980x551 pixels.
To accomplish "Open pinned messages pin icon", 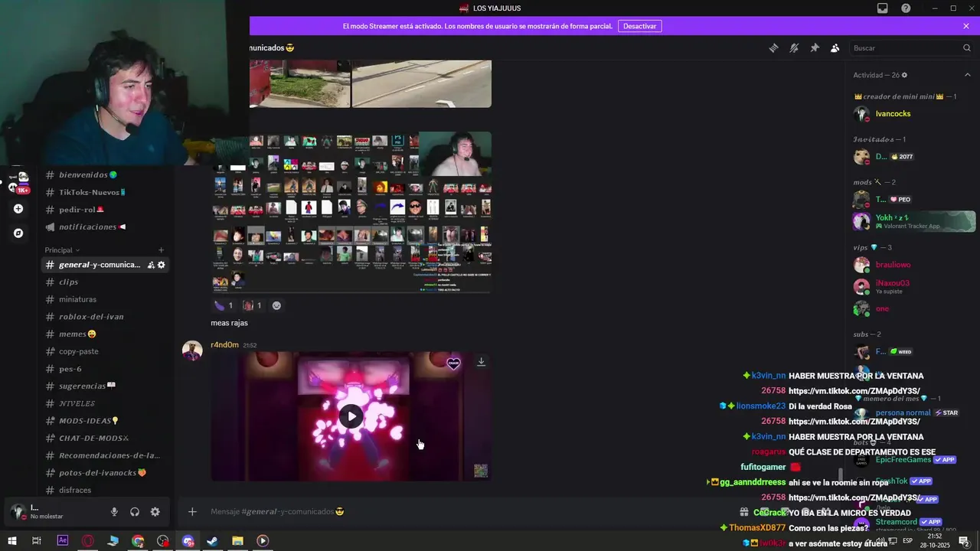I will tap(815, 47).
